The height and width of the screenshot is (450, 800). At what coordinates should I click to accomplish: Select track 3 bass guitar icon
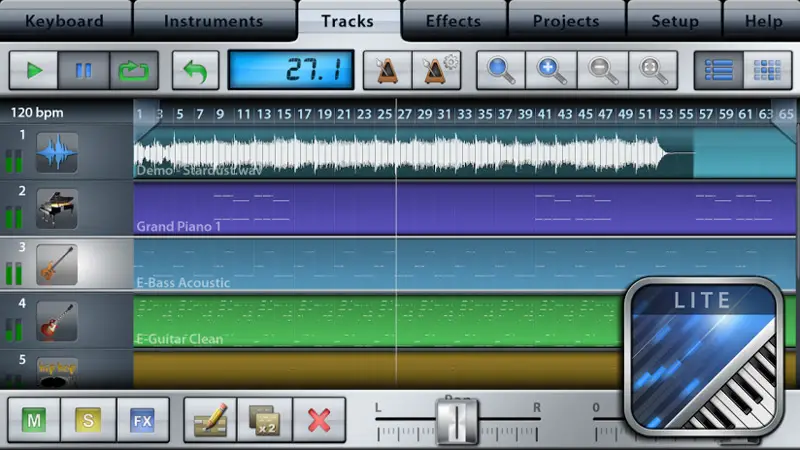tap(57, 264)
